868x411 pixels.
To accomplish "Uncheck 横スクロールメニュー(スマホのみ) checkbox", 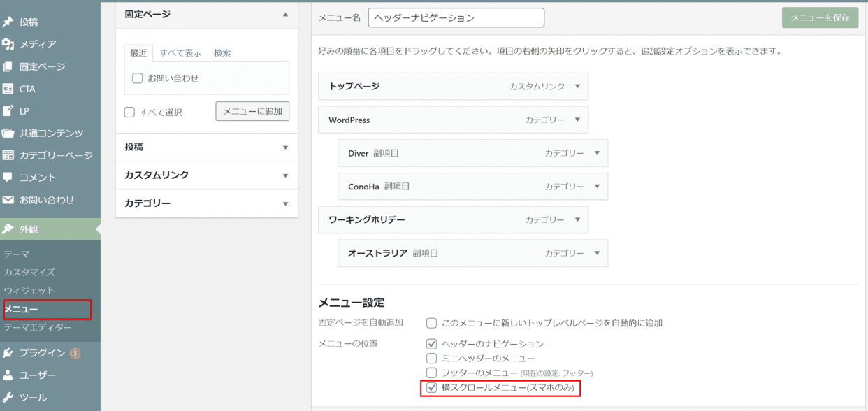I will click(432, 387).
